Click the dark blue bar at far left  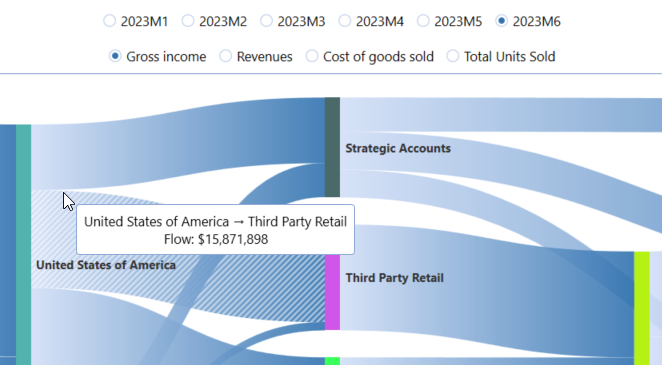pos(8,245)
